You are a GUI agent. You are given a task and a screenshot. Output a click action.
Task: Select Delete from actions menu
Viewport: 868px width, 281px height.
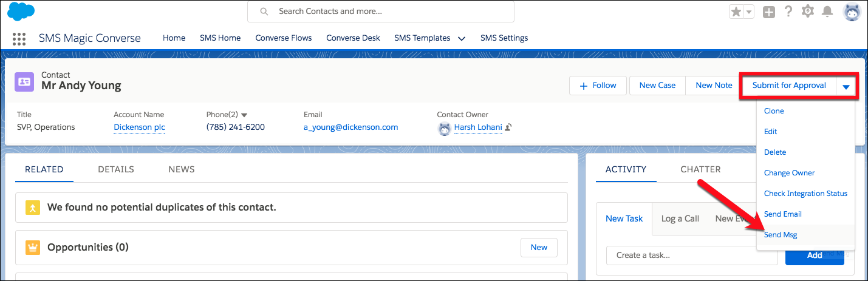coord(775,152)
